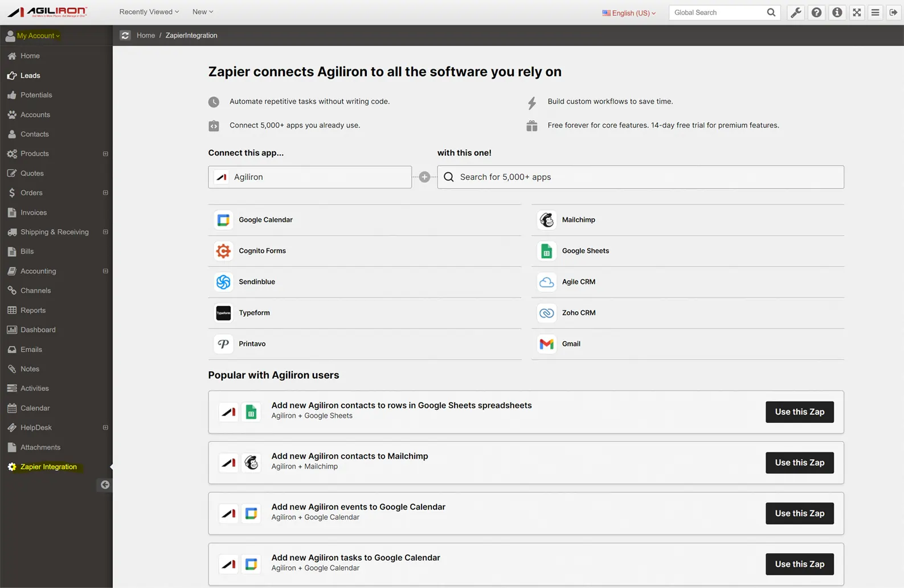Use the Zap for Google Sheets contacts
The width and height of the screenshot is (904, 588).
pos(799,412)
